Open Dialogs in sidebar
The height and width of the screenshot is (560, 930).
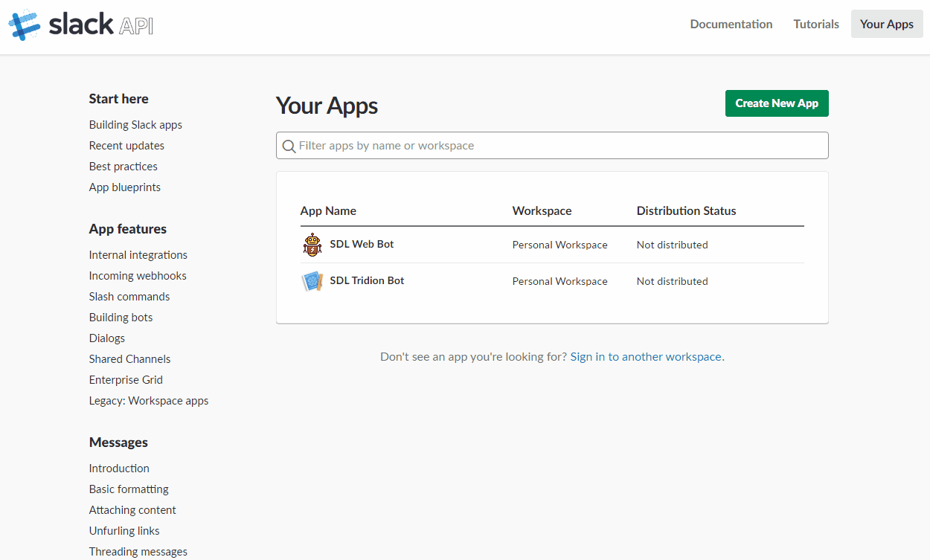click(107, 338)
